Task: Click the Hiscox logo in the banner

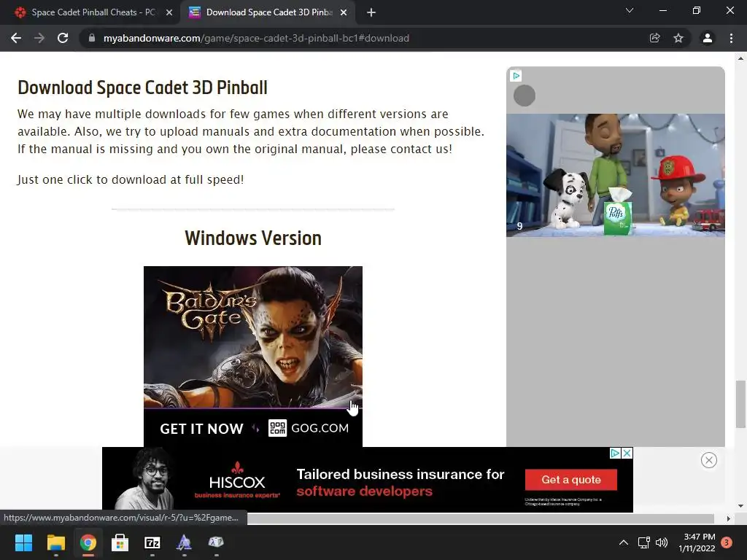Action: click(237, 480)
